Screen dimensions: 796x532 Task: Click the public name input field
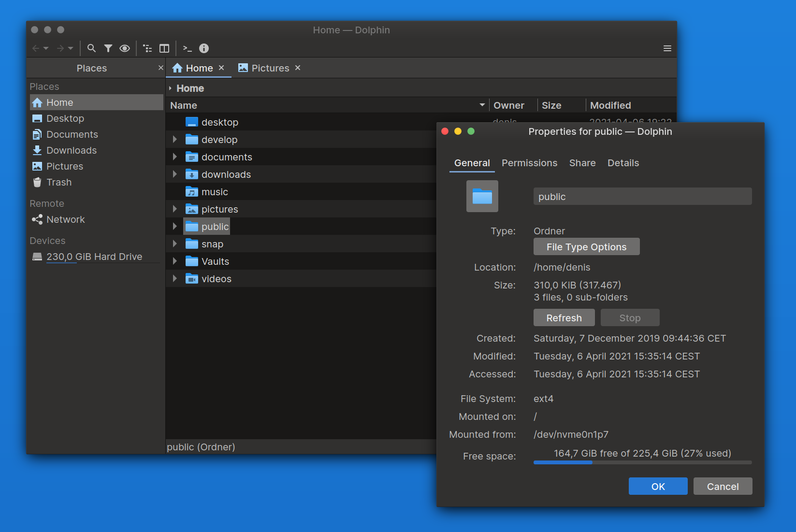tap(642, 196)
